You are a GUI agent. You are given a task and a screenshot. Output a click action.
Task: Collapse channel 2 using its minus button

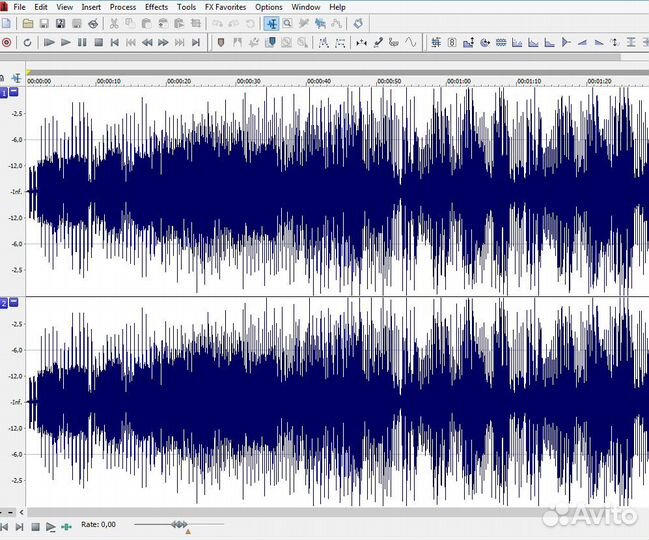tap(14, 302)
